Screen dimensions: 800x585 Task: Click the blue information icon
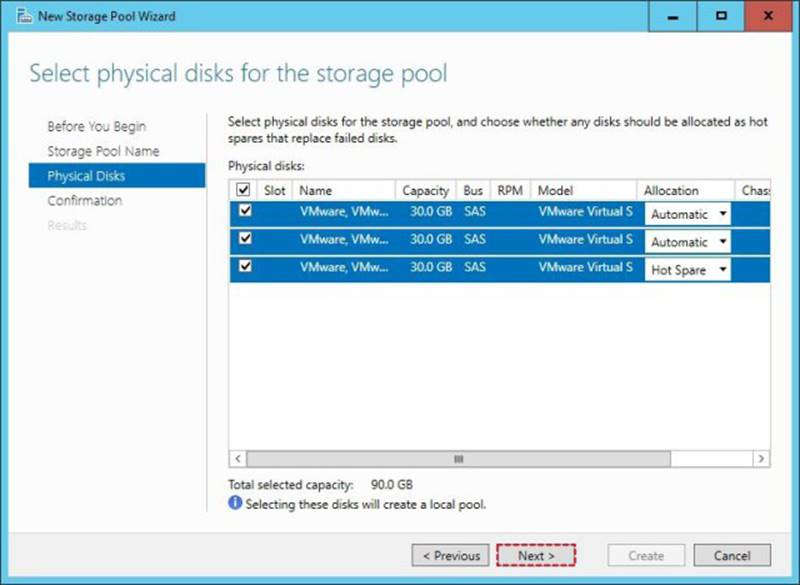coord(236,504)
